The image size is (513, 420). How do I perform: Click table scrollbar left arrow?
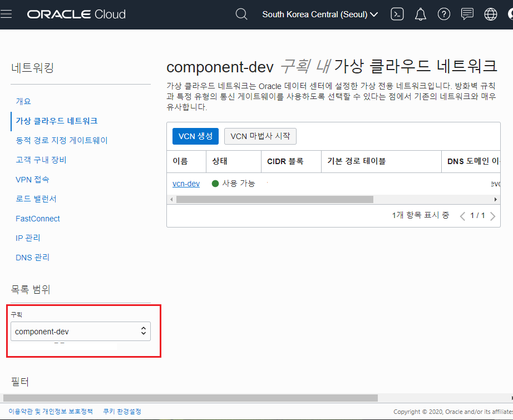coord(171,200)
